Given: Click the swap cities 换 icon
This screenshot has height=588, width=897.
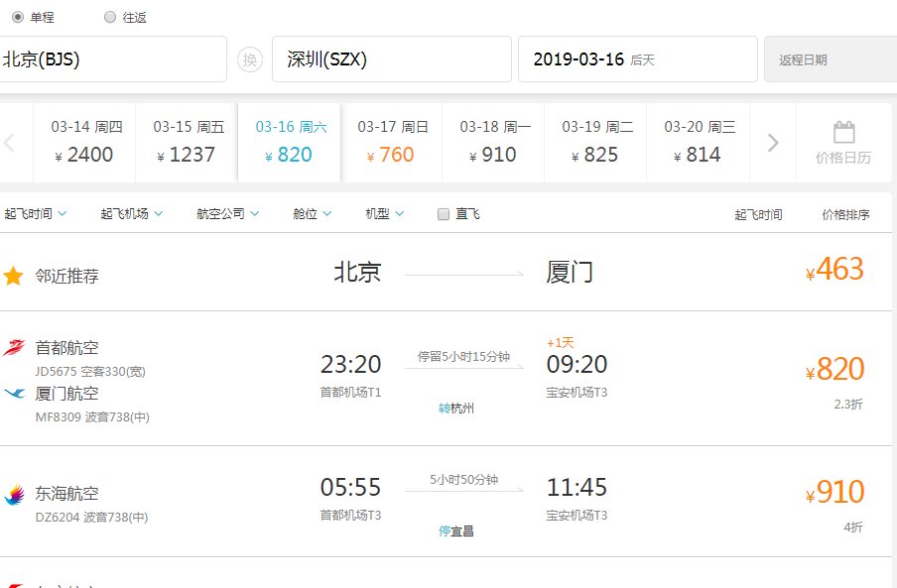Looking at the screenshot, I should click(251, 59).
